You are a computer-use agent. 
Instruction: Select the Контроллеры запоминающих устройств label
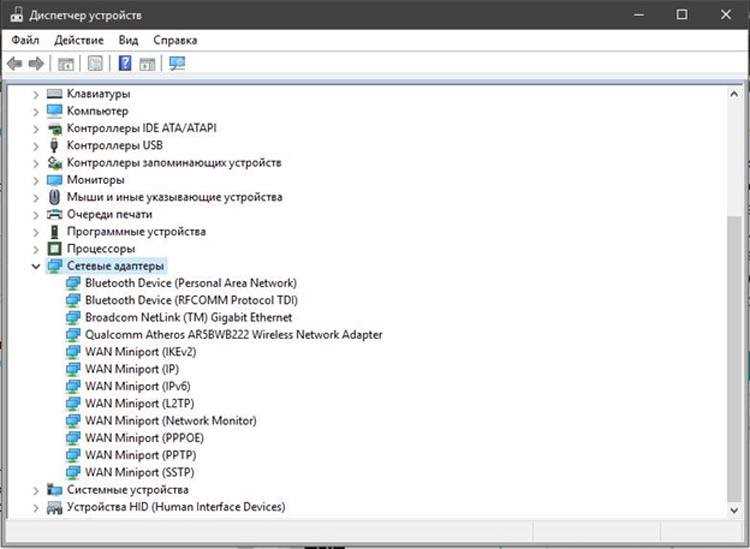click(x=174, y=163)
